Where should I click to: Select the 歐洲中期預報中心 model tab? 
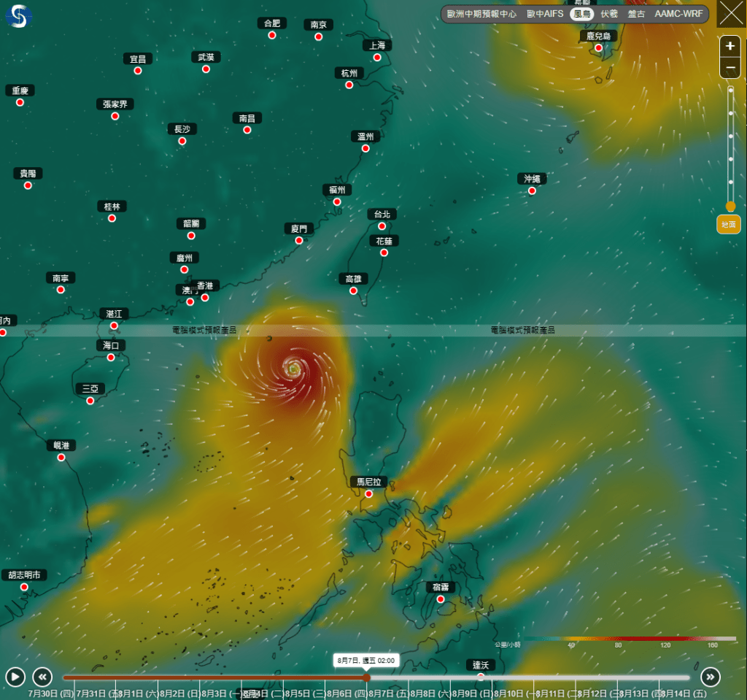pyautogui.click(x=481, y=14)
